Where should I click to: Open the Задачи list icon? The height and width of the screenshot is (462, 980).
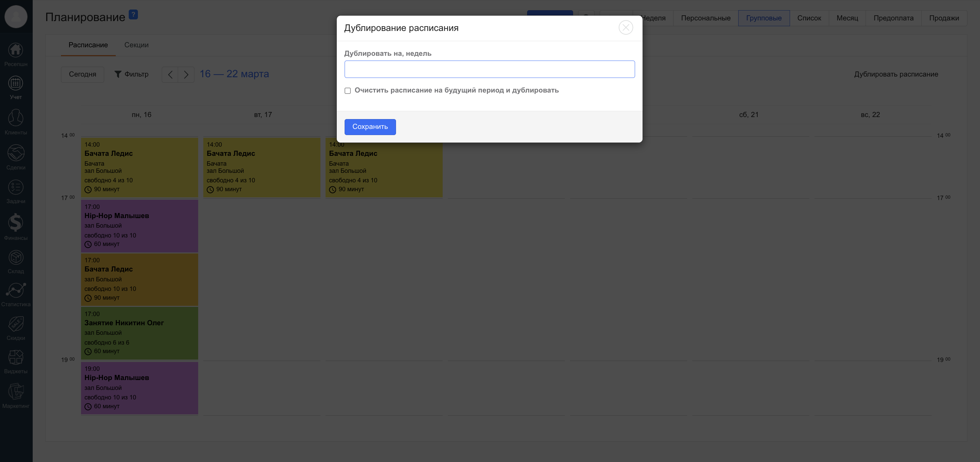tap(16, 187)
